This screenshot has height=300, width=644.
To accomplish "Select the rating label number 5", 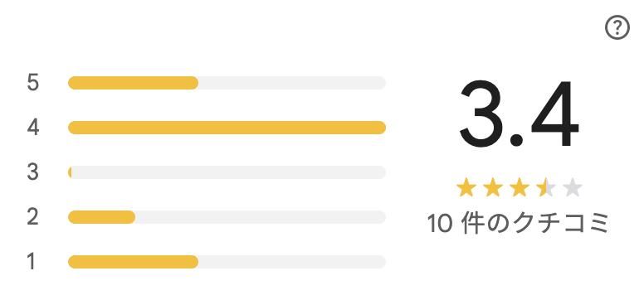I will (33, 83).
